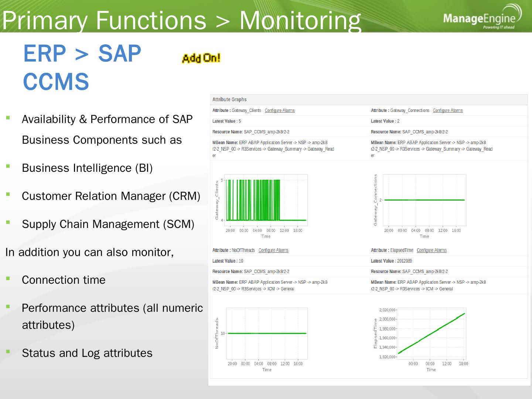
Task: Select the Gateway_Connections graph
Action: point(420,206)
